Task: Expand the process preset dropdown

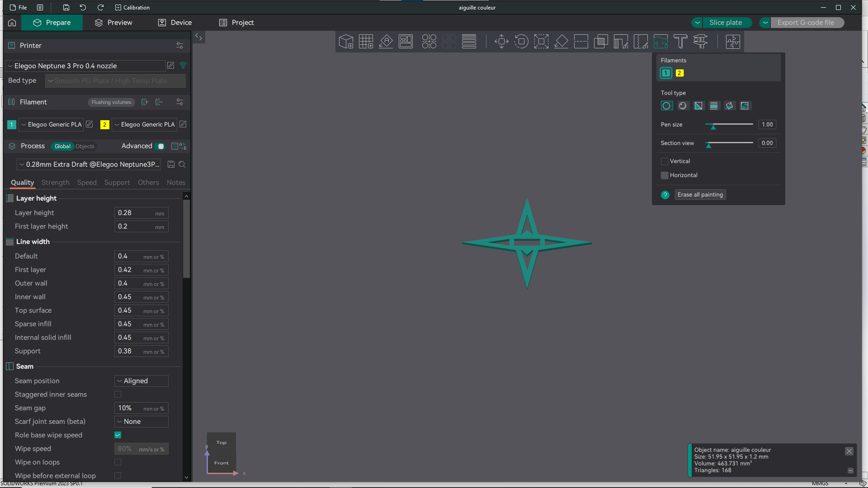Action: 90,164
